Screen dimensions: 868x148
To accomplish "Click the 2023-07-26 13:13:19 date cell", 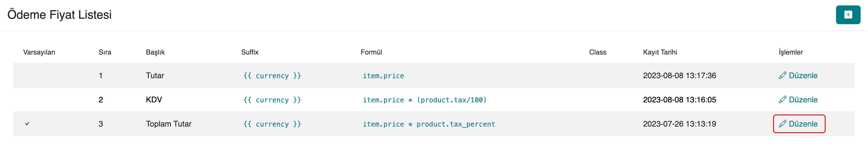I will [679, 124].
